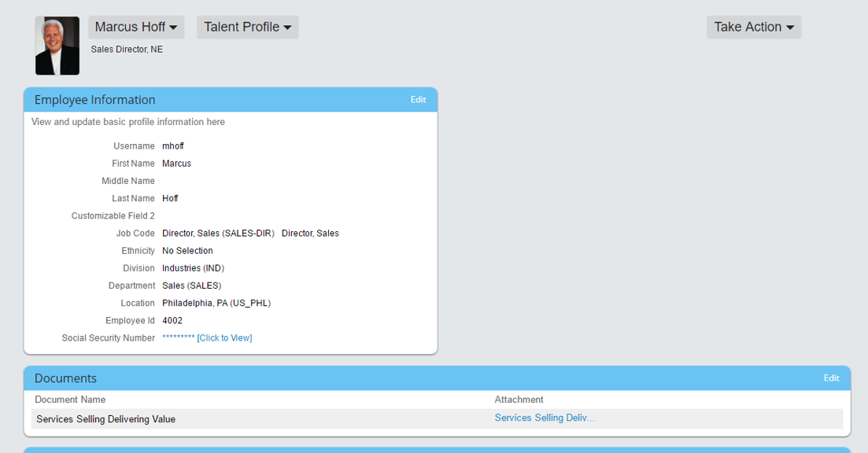The height and width of the screenshot is (453, 868).
Task: Click the Take Action dropdown arrow
Action: pos(789,26)
